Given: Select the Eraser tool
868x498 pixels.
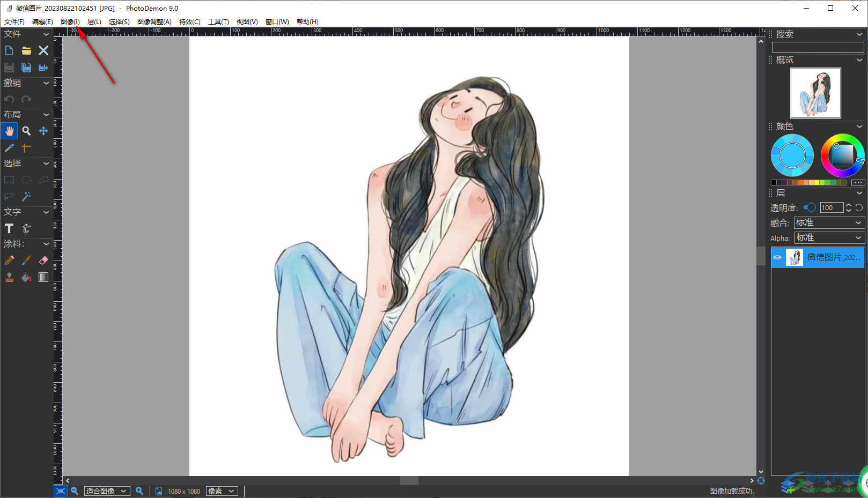Looking at the screenshot, I should pos(43,260).
